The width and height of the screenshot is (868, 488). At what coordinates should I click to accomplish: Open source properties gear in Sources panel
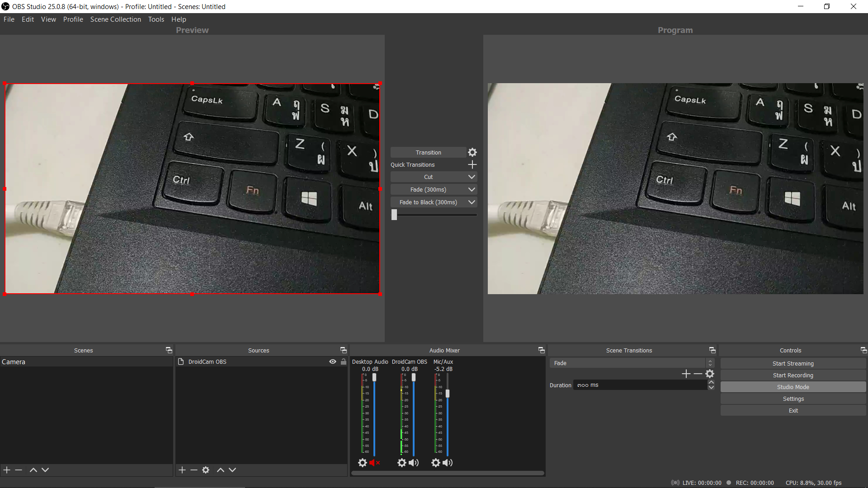[x=206, y=469]
